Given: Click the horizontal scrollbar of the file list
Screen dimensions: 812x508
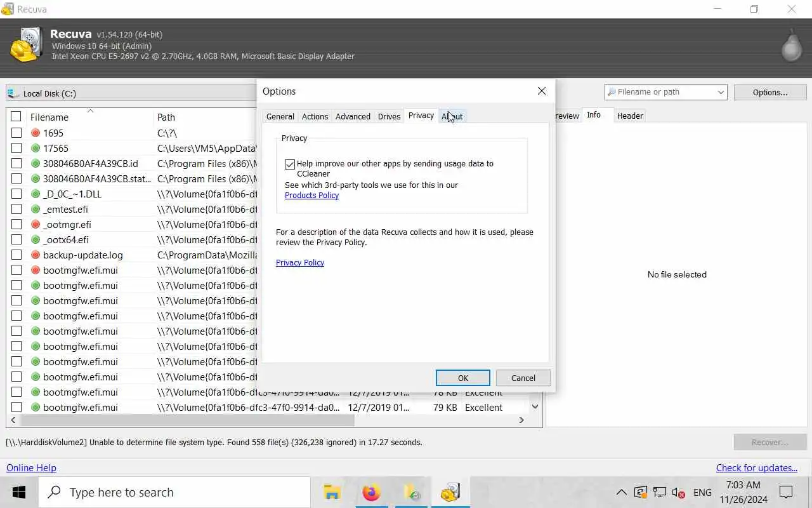Looking at the screenshot, I should click(187, 420).
